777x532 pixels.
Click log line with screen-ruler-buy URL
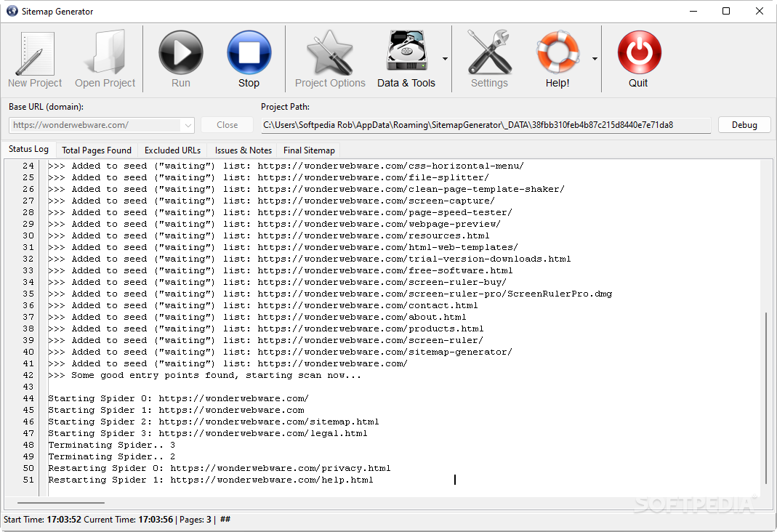[278, 282]
